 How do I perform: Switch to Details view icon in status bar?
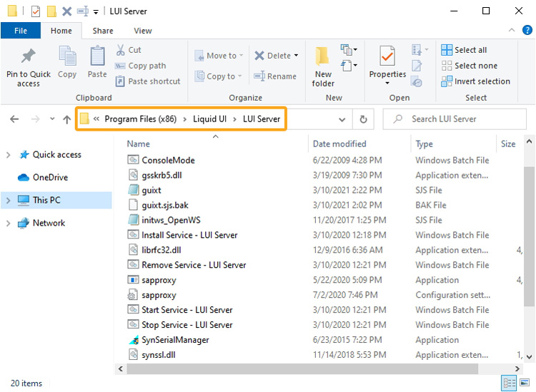click(509, 383)
